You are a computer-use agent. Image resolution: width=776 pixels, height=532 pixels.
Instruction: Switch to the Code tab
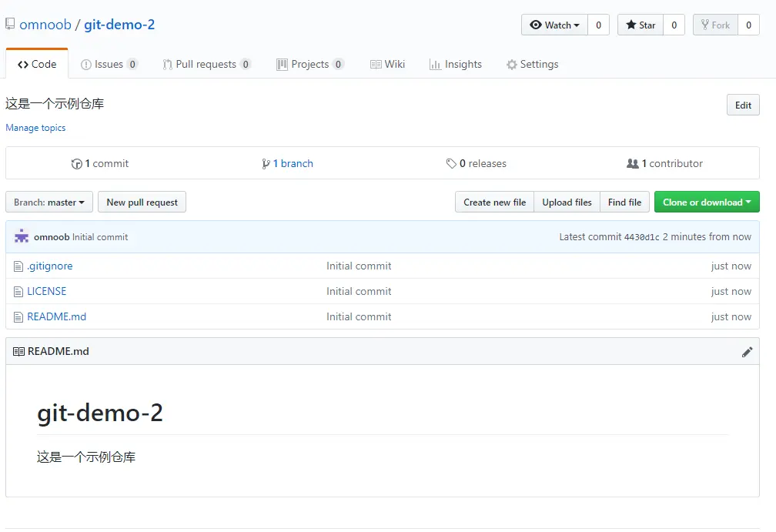[37, 64]
